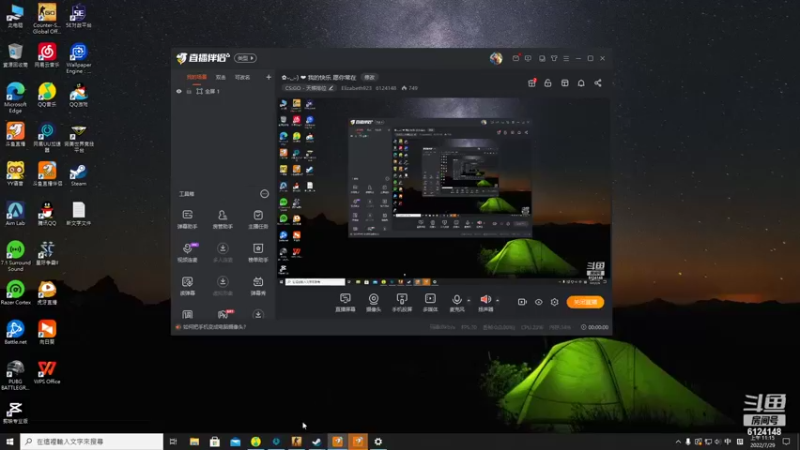Add 多媒体 multimedia source

coord(430,302)
